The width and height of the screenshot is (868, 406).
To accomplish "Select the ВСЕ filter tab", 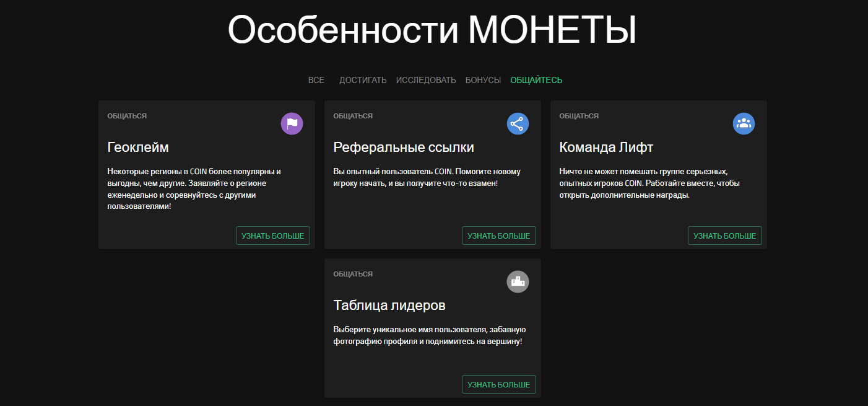I will (316, 80).
